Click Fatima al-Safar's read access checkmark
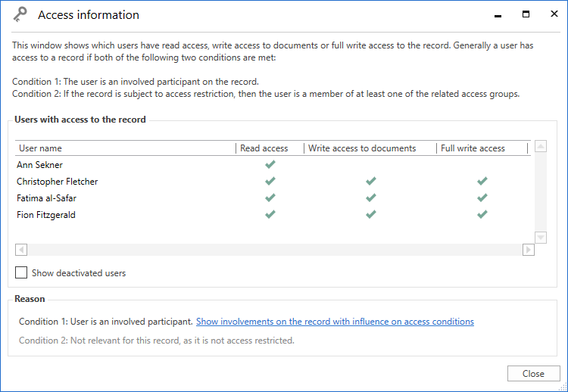The height and width of the screenshot is (392, 568). (x=270, y=198)
